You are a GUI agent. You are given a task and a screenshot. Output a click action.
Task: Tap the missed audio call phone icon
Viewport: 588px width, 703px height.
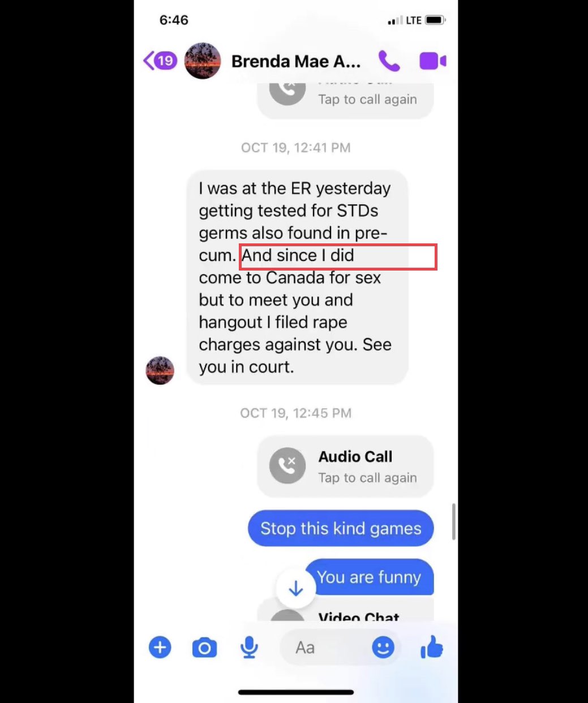click(287, 465)
